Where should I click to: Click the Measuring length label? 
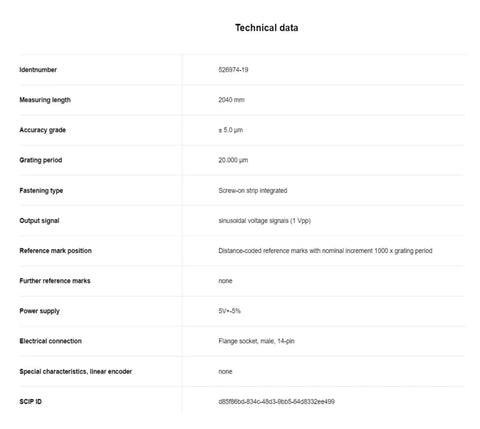point(45,100)
